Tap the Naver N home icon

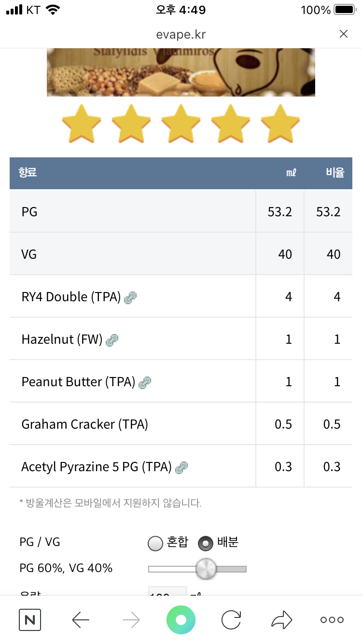[x=30, y=620]
